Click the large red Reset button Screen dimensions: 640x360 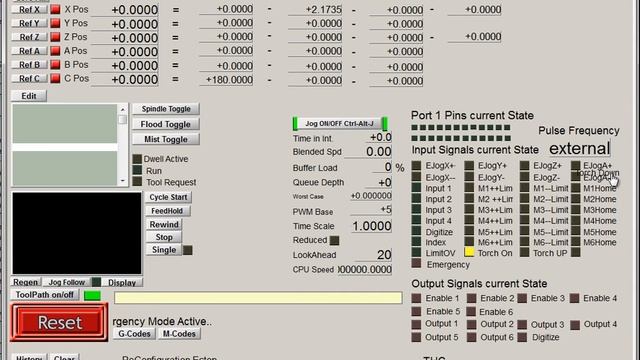point(60,322)
